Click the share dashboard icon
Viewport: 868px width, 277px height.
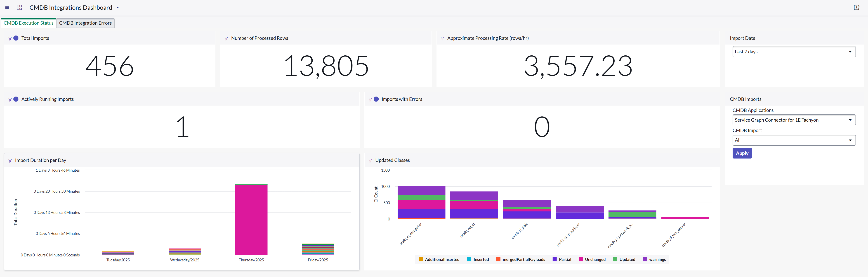click(x=856, y=7)
